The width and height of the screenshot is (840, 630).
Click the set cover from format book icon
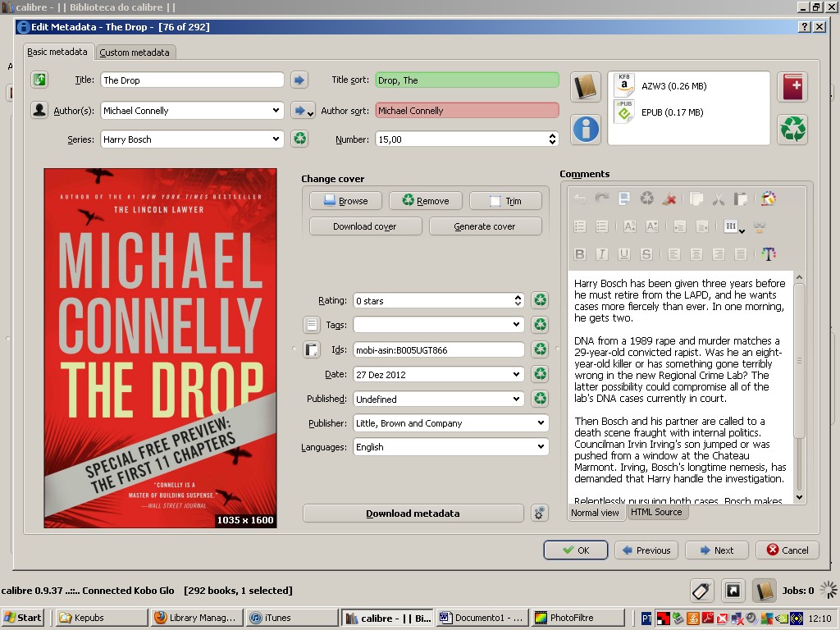(586, 86)
